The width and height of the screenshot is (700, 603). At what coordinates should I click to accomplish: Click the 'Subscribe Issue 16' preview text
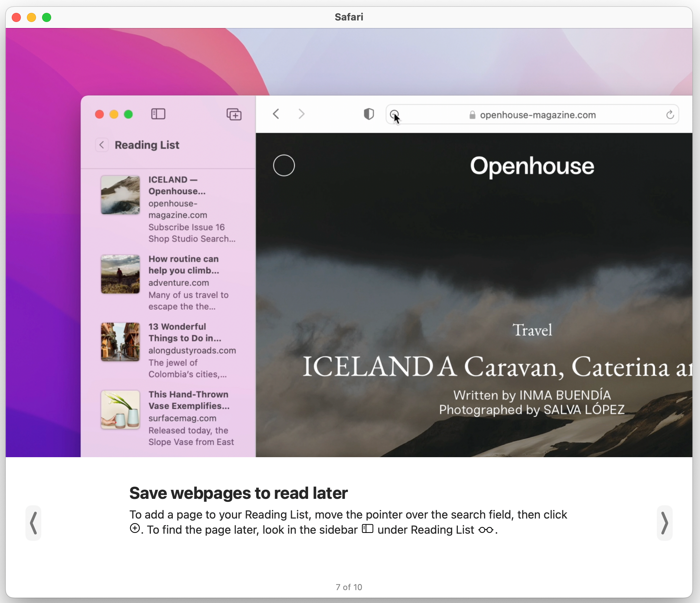pyautogui.click(x=186, y=227)
